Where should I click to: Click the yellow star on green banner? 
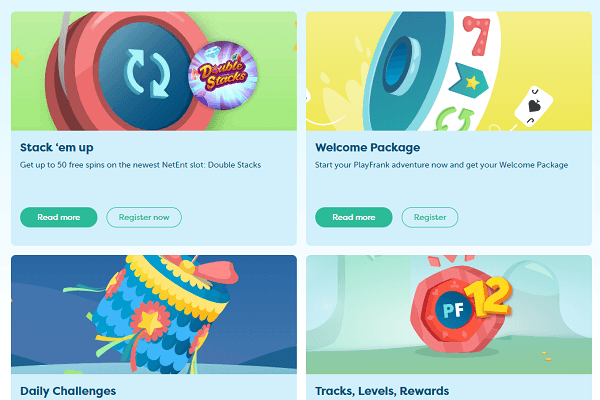click(17, 58)
